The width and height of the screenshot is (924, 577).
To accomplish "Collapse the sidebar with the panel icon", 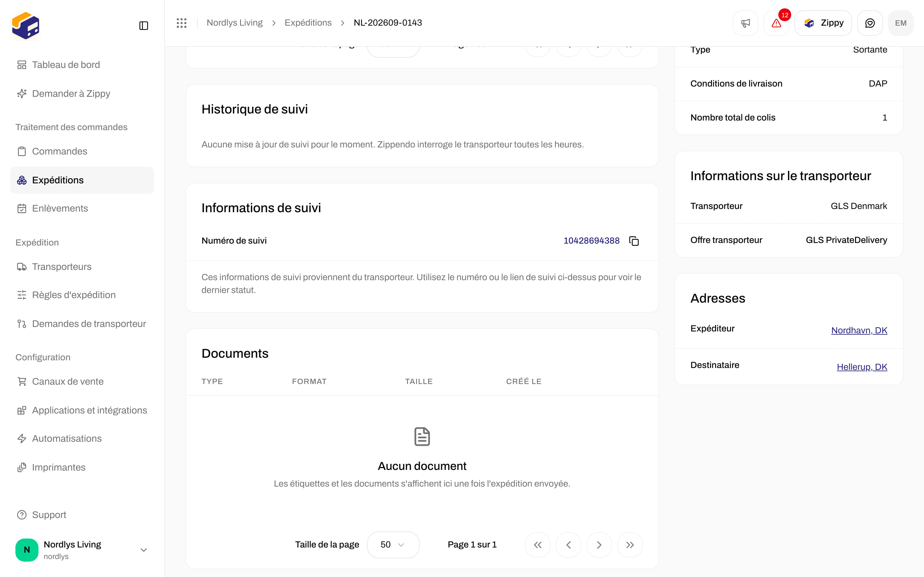I will (x=143, y=26).
